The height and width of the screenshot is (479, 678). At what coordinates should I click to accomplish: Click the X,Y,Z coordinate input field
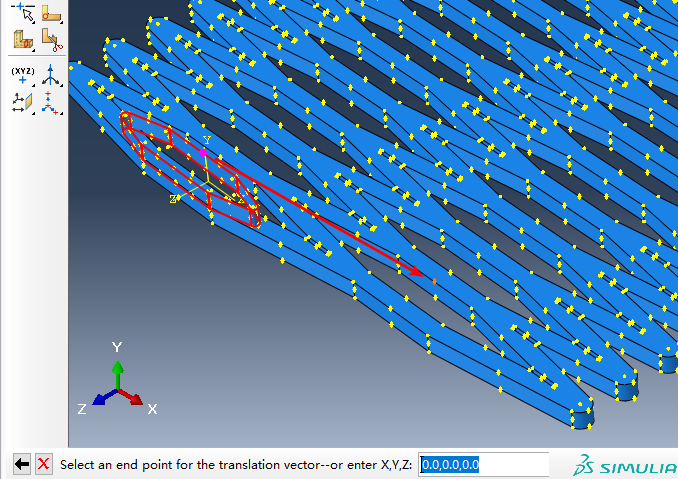click(x=483, y=465)
